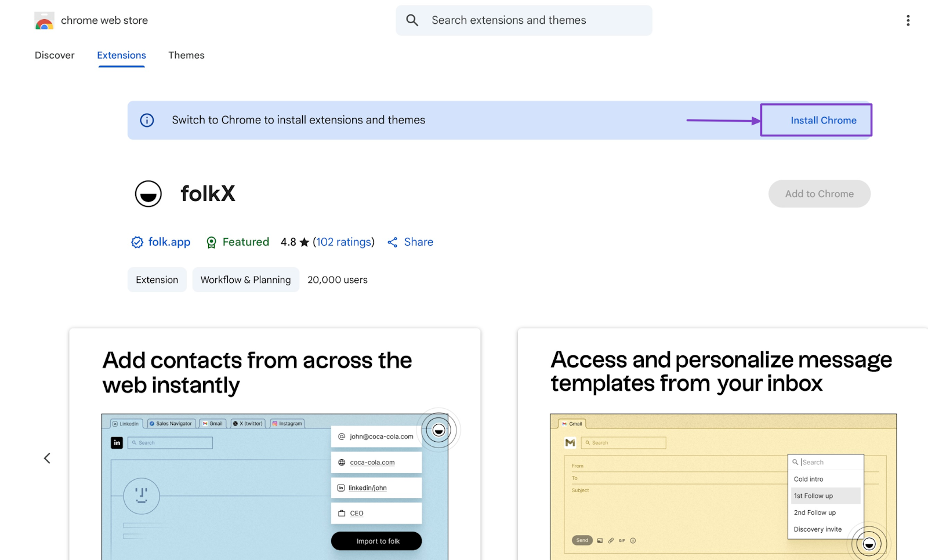Click the Chrome Web Store logo
Viewport: 928px width, 560px height.
[44, 21]
